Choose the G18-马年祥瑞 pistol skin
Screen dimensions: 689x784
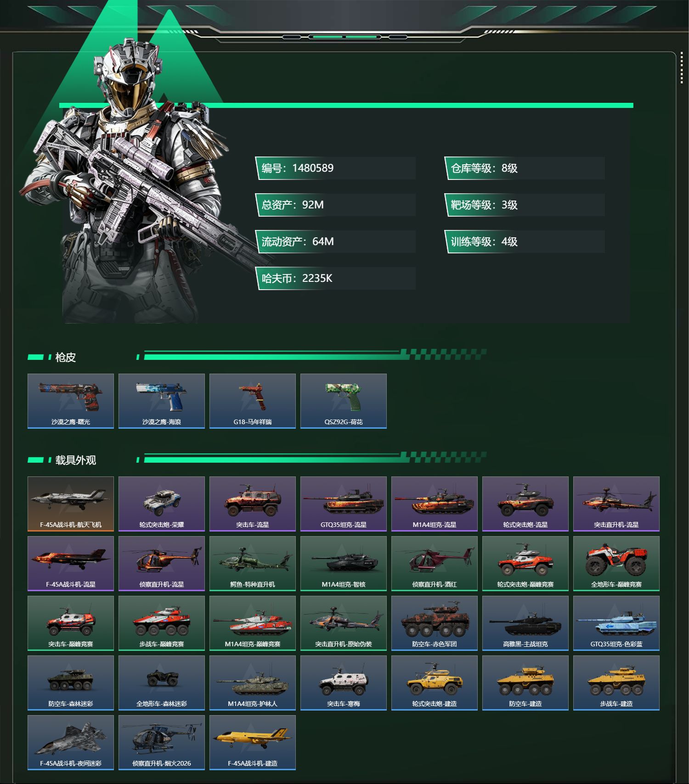click(253, 401)
